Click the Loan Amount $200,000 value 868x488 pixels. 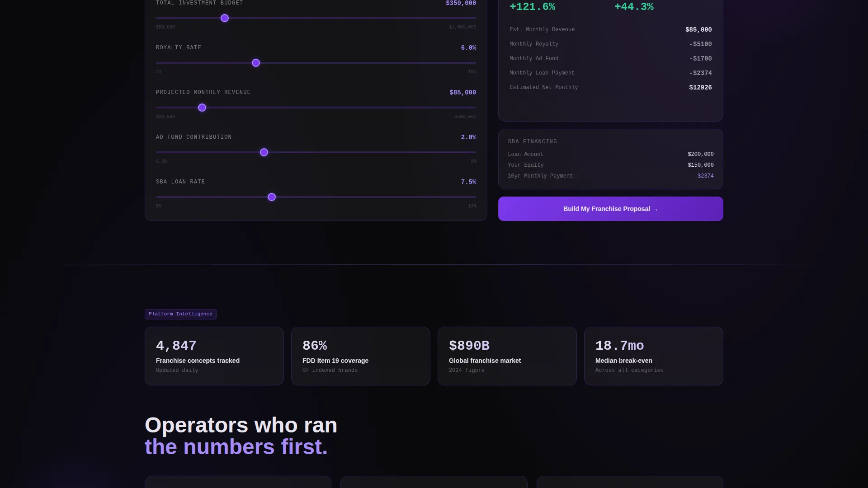pos(700,154)
